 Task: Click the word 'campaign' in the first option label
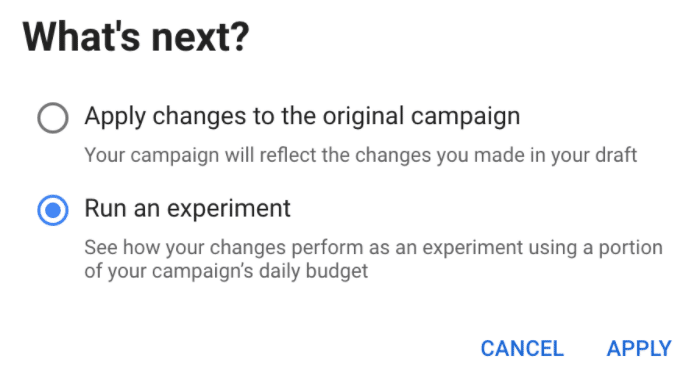(x=466, y=118)
